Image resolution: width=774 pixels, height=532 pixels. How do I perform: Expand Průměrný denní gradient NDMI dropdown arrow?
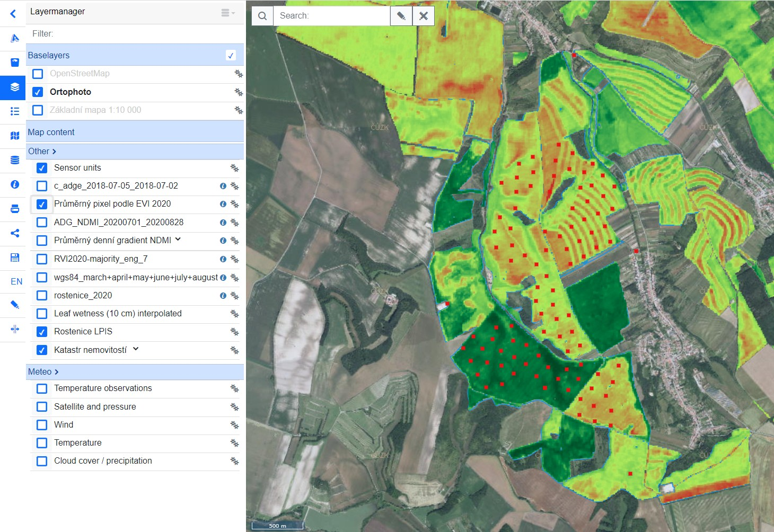point(178,240)
